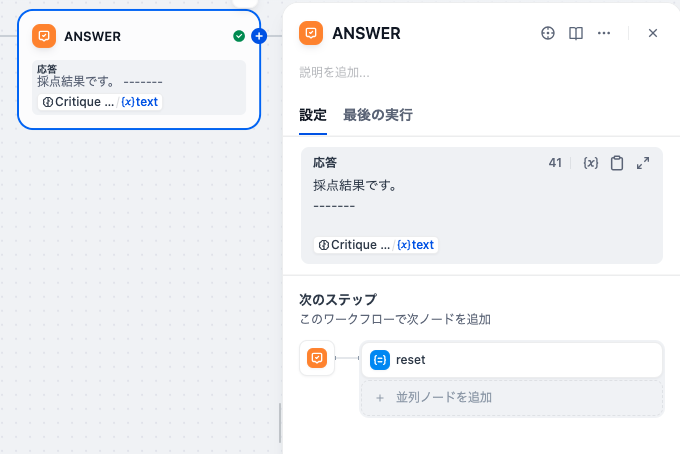680x454 pixels.
Task: Insert a variable using the {x} icon
Action: [x=591, y=163]
